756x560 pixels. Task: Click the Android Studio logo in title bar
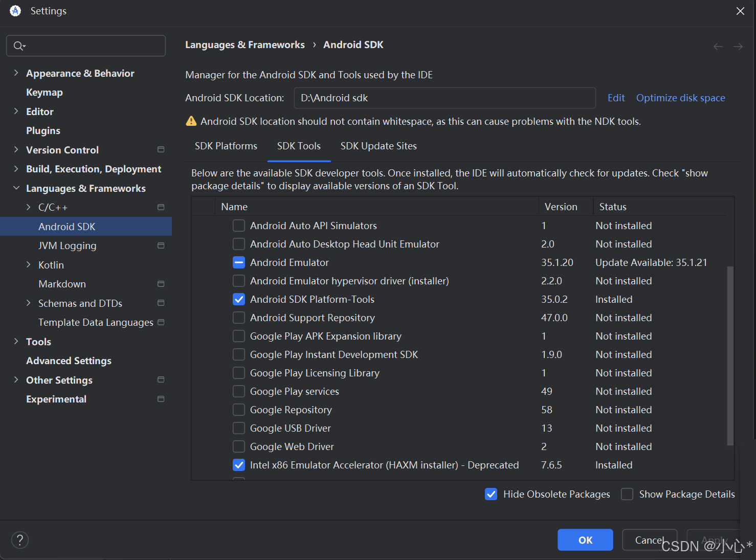coord(15,11)
